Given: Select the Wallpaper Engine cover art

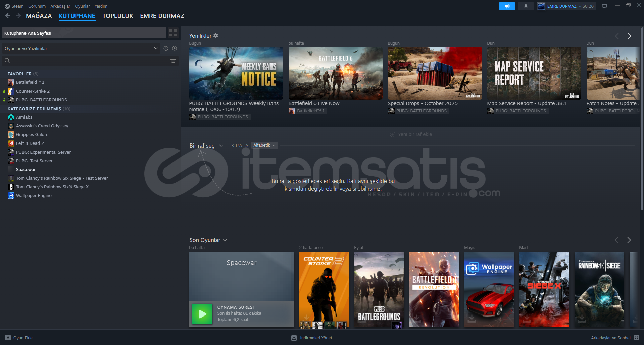Looking at the screenshot, I should (x=489, y=290).
